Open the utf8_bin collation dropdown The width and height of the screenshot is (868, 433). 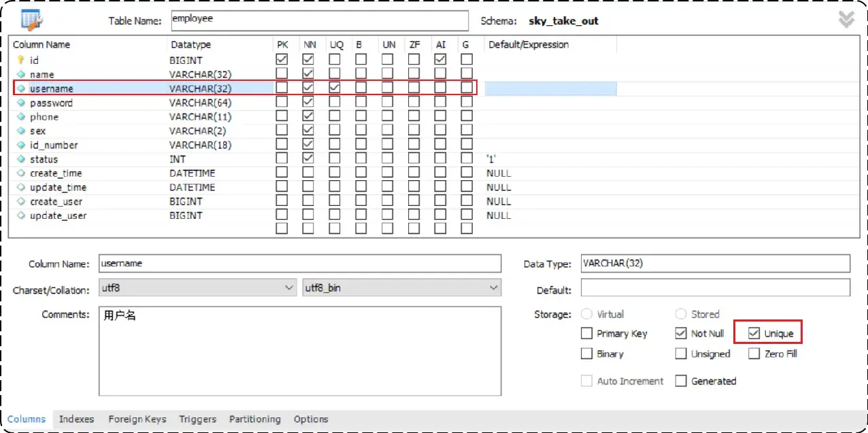click(x=401, y=288)
